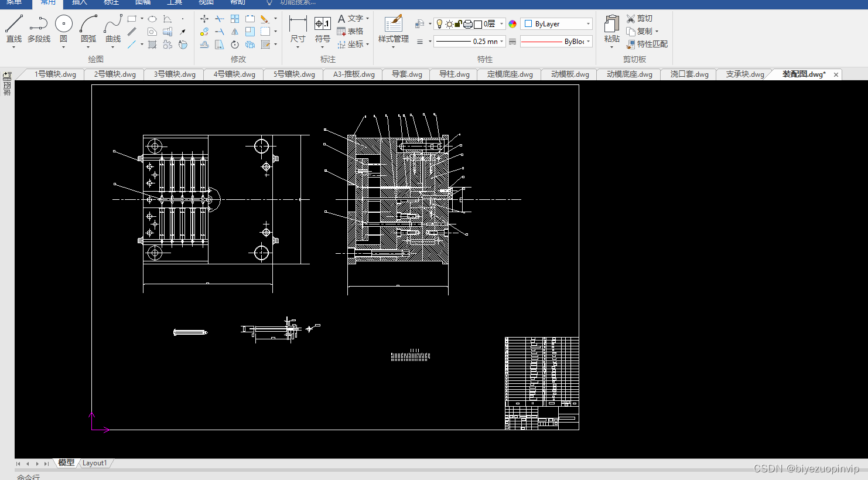Click the Erase tool in Modify panel
The image size is (868, 480).
[265, 19]
